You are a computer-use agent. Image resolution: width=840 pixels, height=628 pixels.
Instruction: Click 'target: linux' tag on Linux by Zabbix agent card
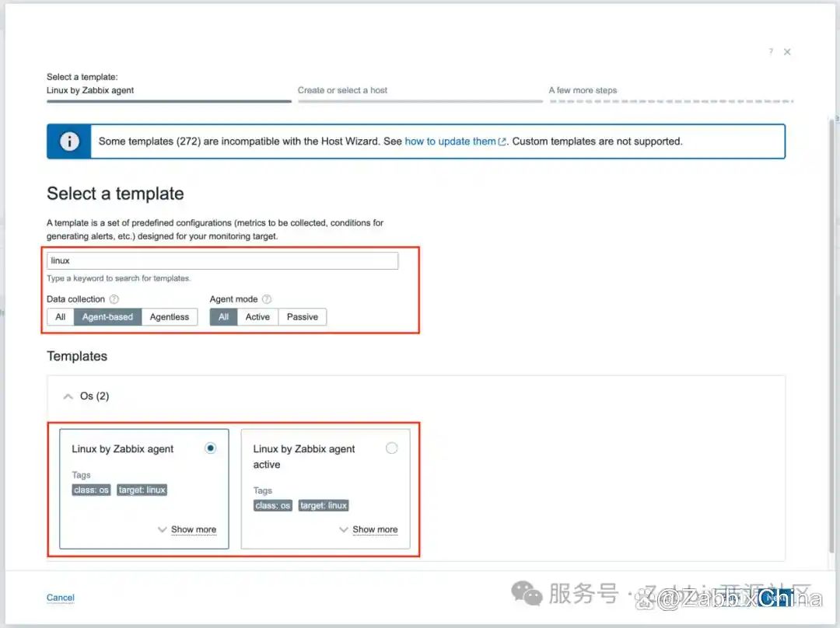(142, 490)
